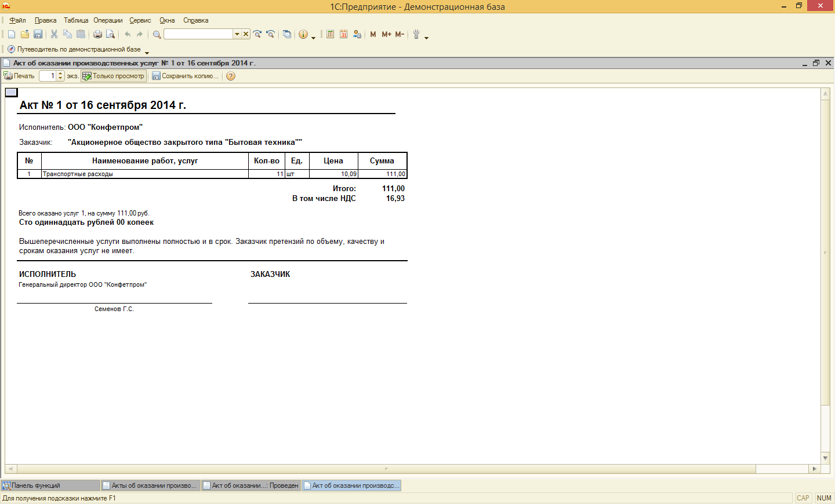Viewport: 835px width, 504px height.
Task: Click the document heading 'Акт № 1 от 16 сентября 2014 г.'
Action: click(x=103, y=105)
